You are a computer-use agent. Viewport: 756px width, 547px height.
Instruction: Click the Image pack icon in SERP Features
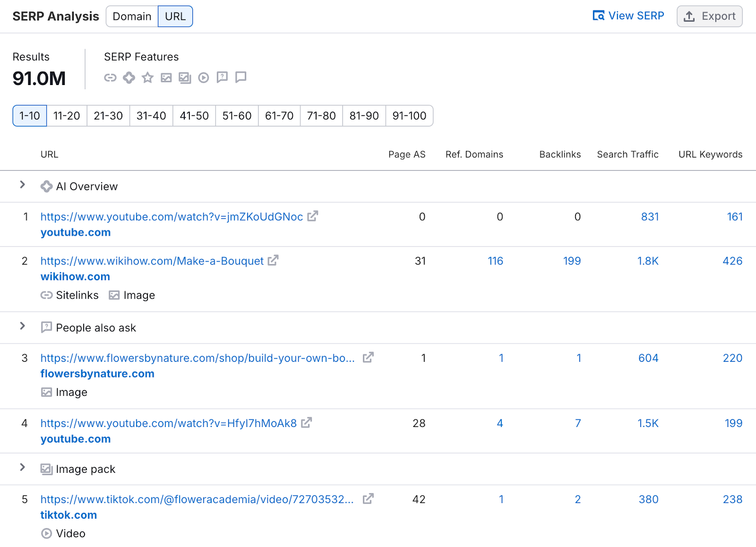(x=185, y=77)
